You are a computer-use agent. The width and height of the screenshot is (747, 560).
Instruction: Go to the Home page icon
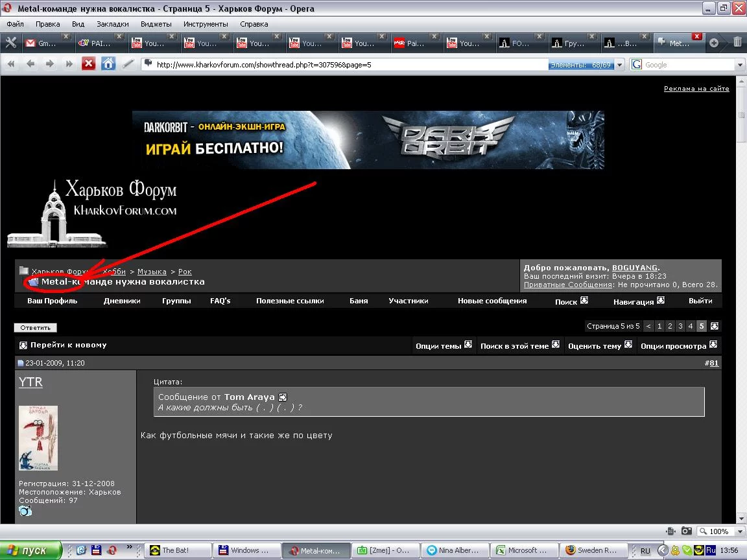108,64
